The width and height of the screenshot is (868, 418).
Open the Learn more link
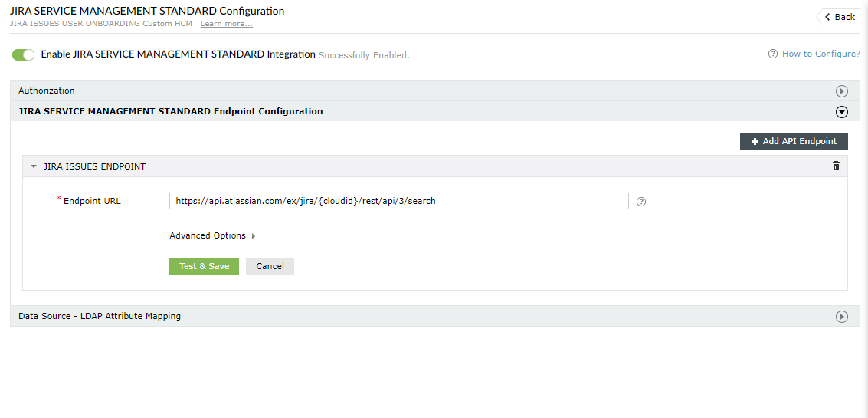227,24
